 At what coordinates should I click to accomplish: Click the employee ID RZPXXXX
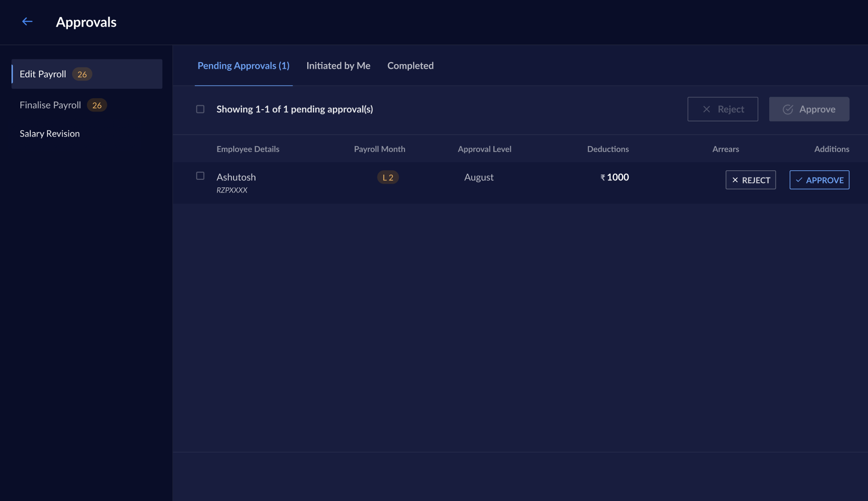click(x=232, y=190)
